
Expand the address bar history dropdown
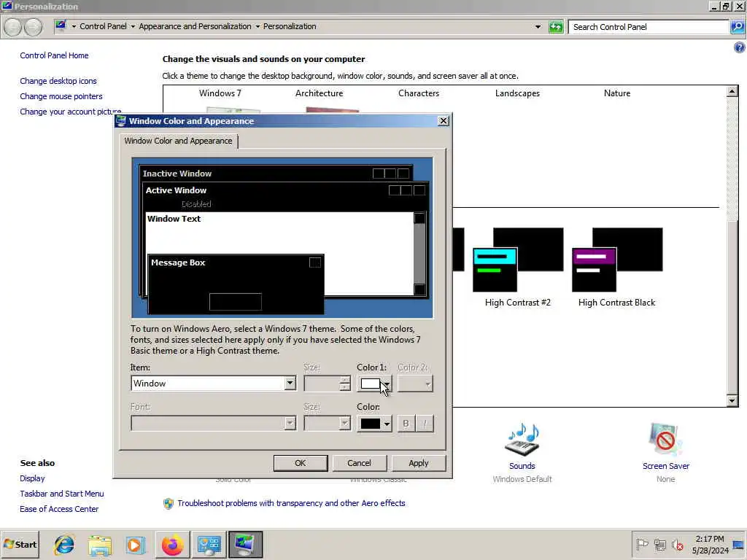(538, 27)
